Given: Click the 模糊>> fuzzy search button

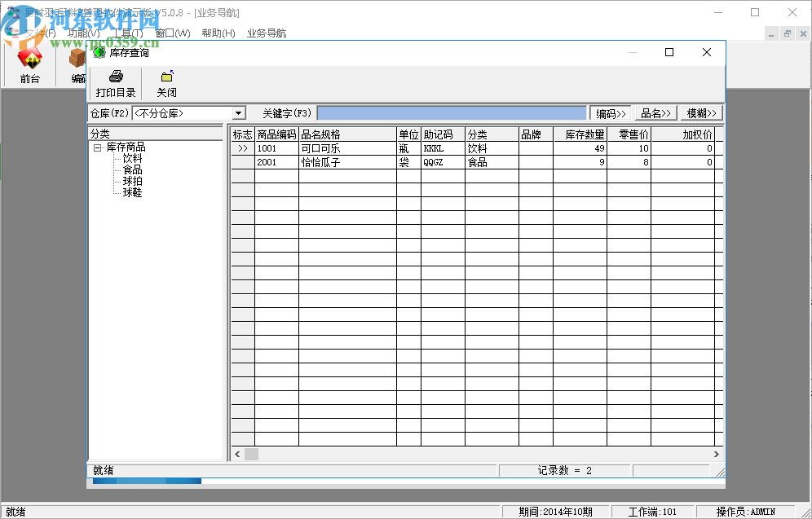Looking at the screenshot, I should 701,113.
